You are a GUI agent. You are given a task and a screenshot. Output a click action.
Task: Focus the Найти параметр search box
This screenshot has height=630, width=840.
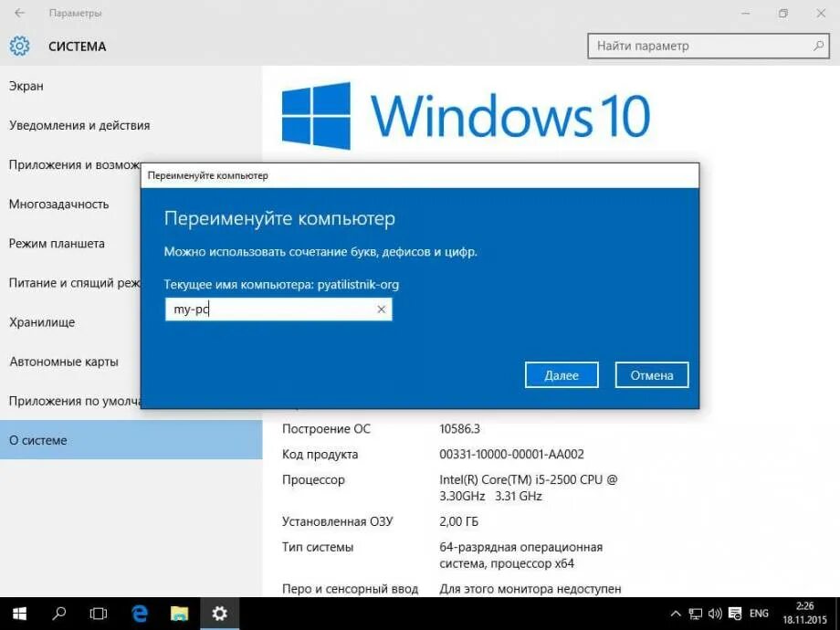[x=709, y=46]
